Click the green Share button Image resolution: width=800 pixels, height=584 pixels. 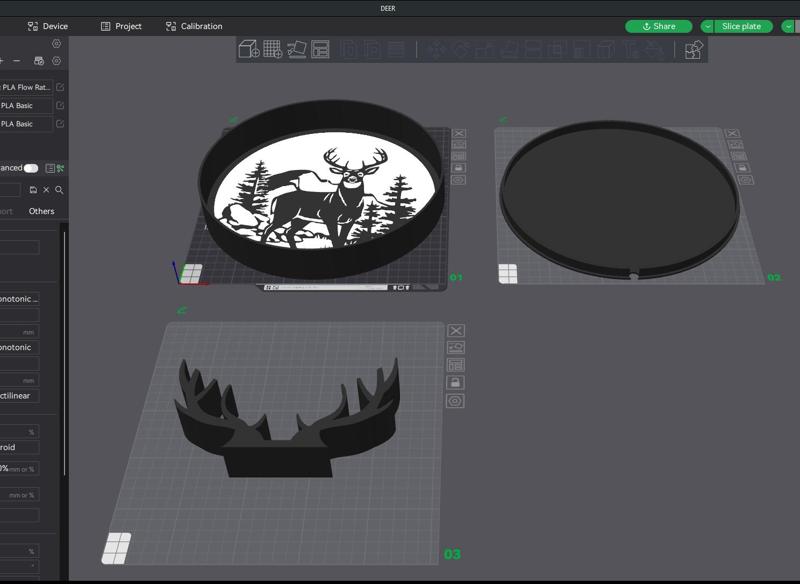click(659, 27)
